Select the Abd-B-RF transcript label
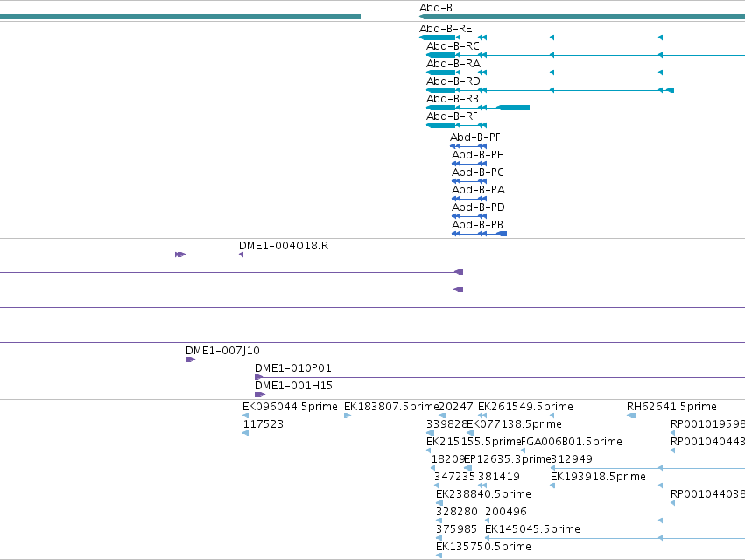745x560 pixels. [x=452, y=116]
